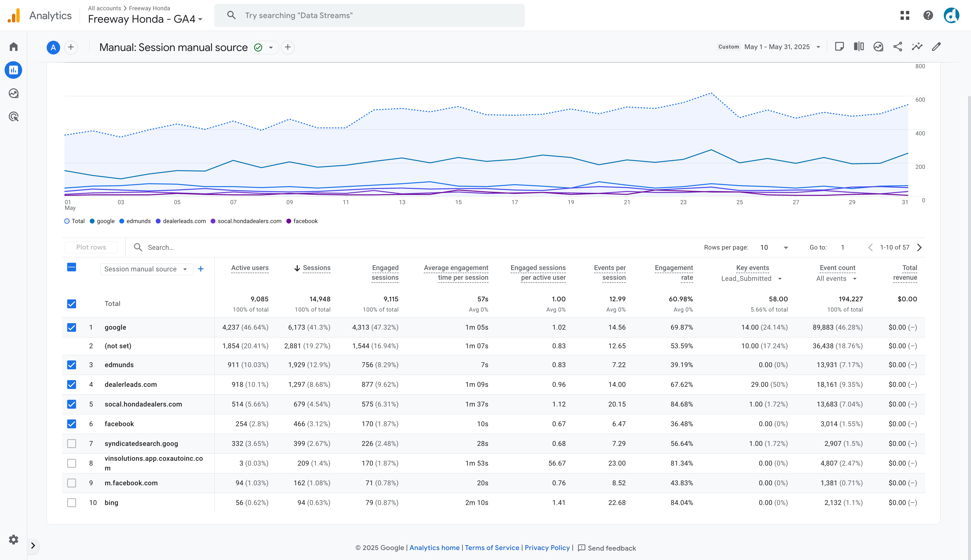Sort table by Engagement rate column
This screenshot has width=971, height=560.
[x=674, y=272]
